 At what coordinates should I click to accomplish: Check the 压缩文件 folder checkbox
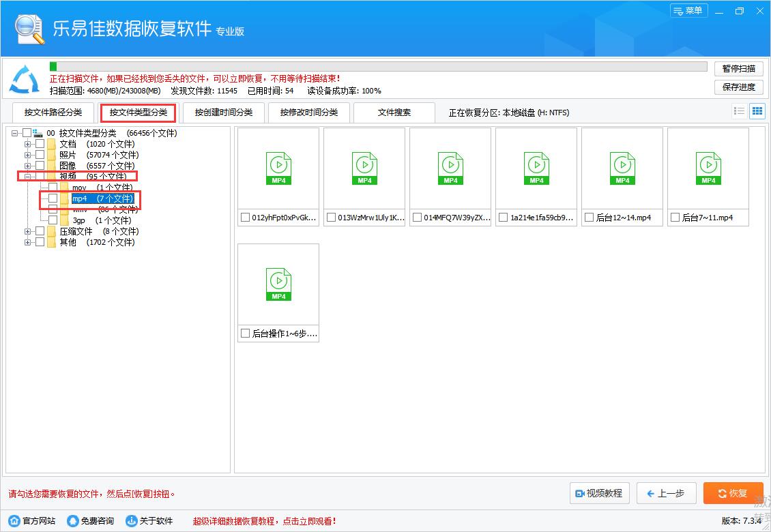[40, 231]
